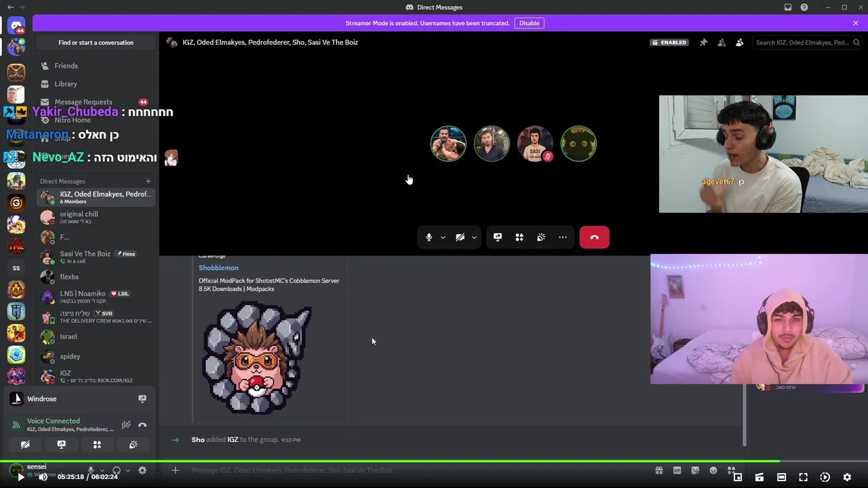Create a new direct message
The height and width of the screenshot is (488, 868).
pyautogui.click(x=148, y=181)
